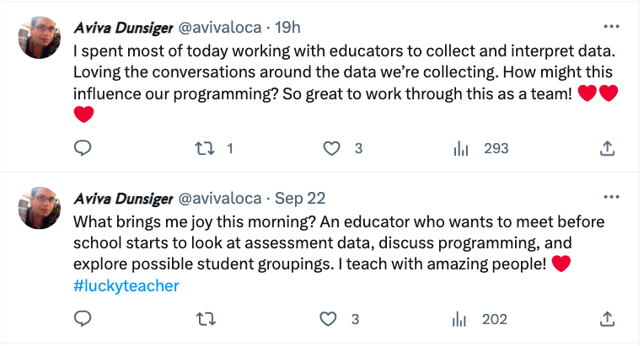The height and width of the screenshot is (346, 644).
Task: Open the Sep 22 timestamp link
Action: point(300,199)
